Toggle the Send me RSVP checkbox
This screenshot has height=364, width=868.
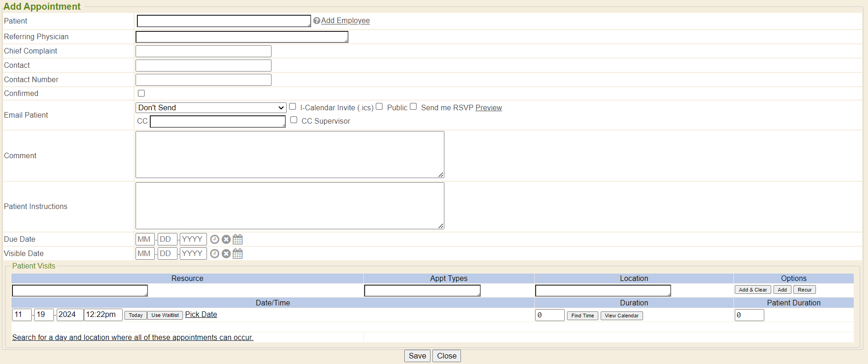[x=413, y=107]
